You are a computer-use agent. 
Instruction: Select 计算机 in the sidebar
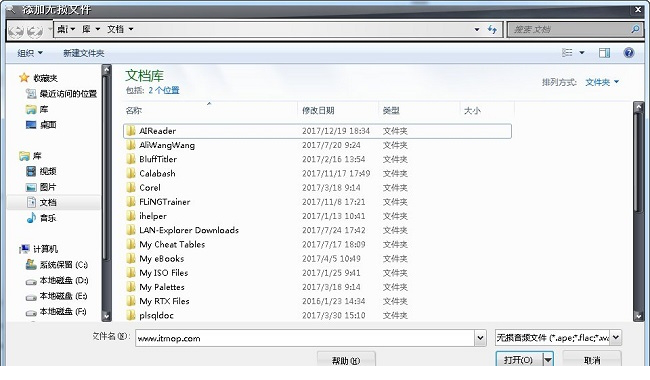coord(39,249)
